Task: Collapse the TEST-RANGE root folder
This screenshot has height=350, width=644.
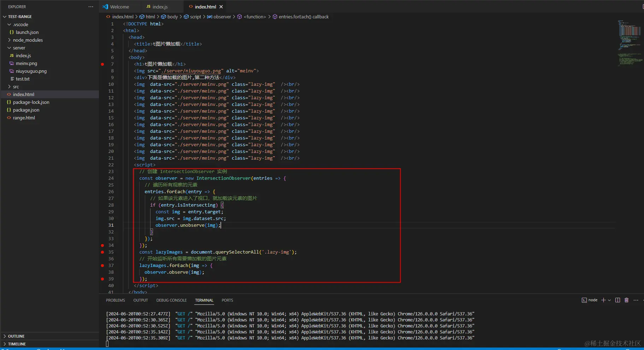Action: (5, 17)
